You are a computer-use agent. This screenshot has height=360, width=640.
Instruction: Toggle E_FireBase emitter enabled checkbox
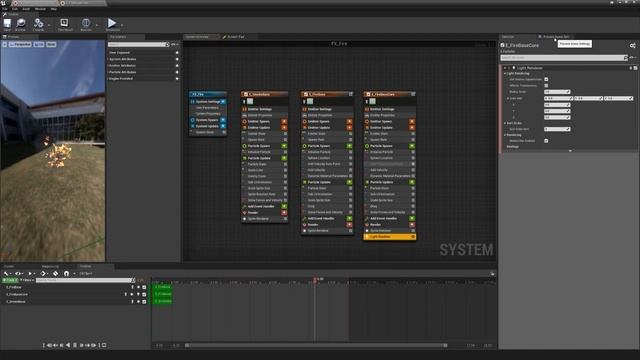pos(306,94)
